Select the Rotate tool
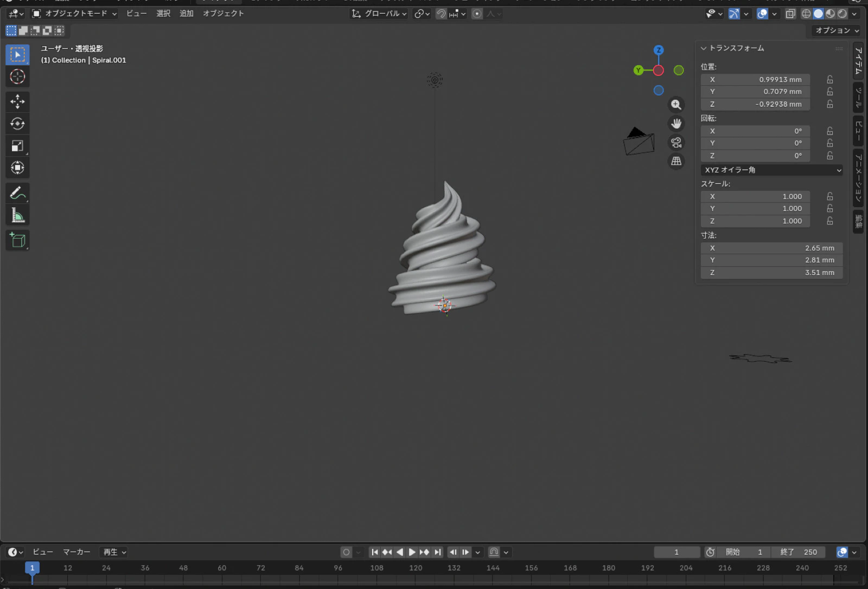The height and width of the screenshot is (589, 868). coord(17,124)
